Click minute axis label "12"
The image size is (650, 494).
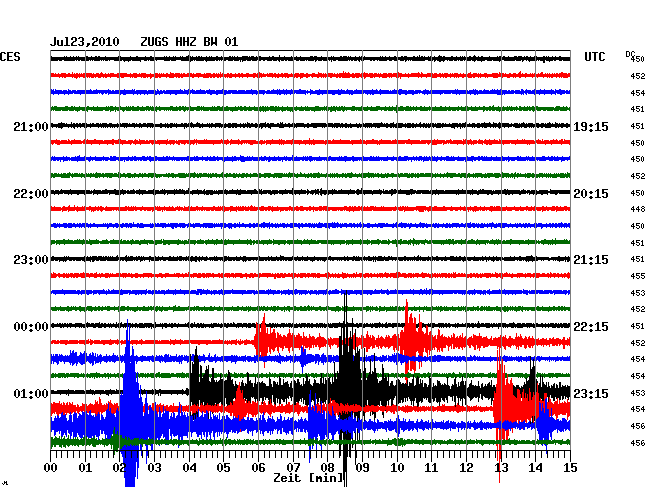pyautogui.click(x=466, y=468)
